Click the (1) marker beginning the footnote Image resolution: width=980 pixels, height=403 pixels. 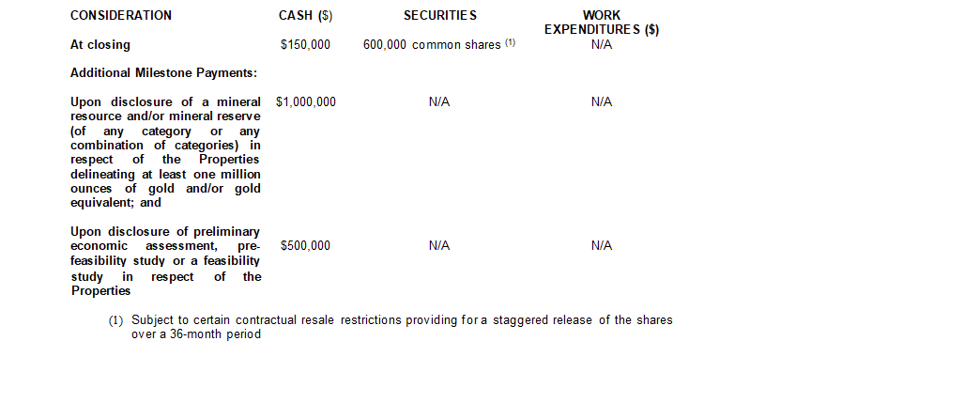coord(115,320)
